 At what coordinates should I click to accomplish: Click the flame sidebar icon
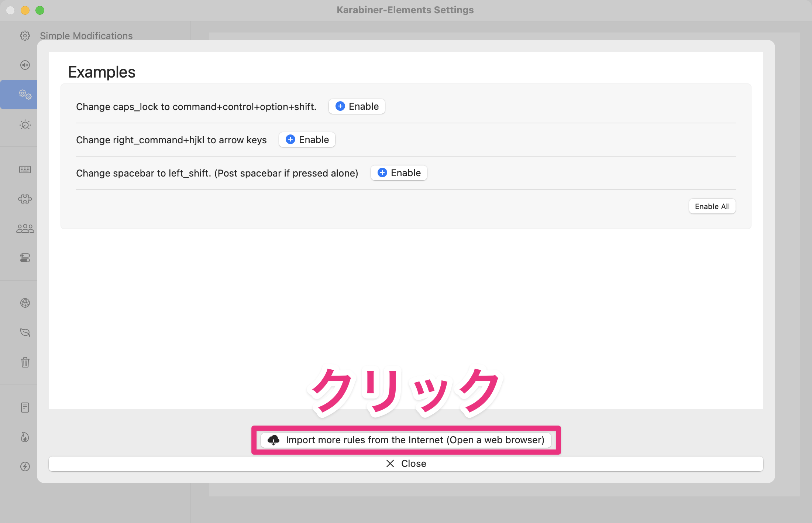[24, 437]
